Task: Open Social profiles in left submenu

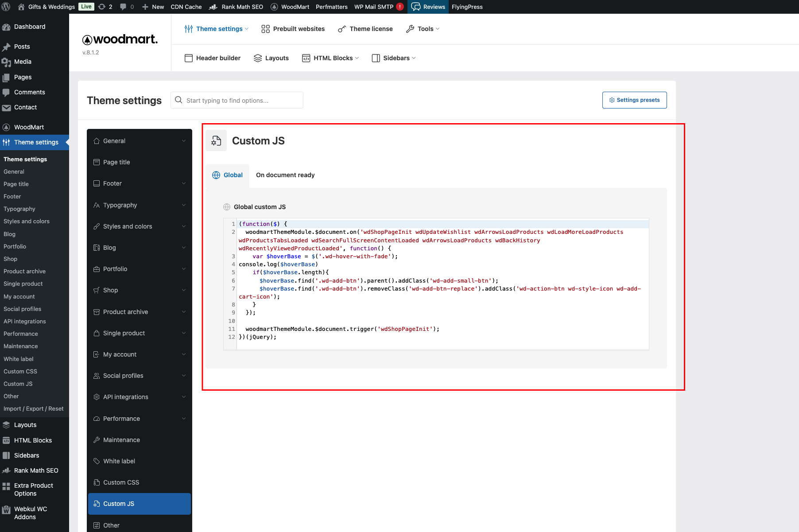Action: [22, 309]
